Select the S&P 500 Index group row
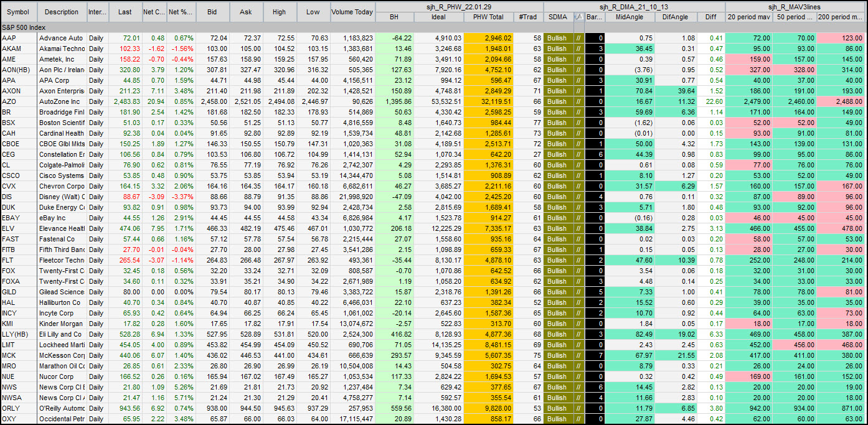This screenshot has width=868, height=425. click(x=434, y=28)
